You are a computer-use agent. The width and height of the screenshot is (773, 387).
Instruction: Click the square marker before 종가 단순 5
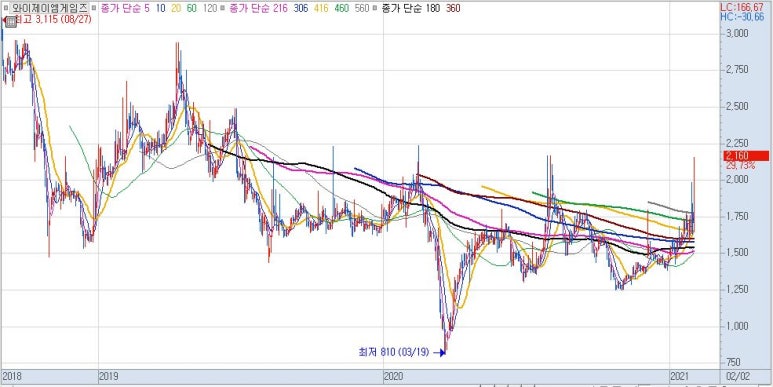[x=95, y=8]
